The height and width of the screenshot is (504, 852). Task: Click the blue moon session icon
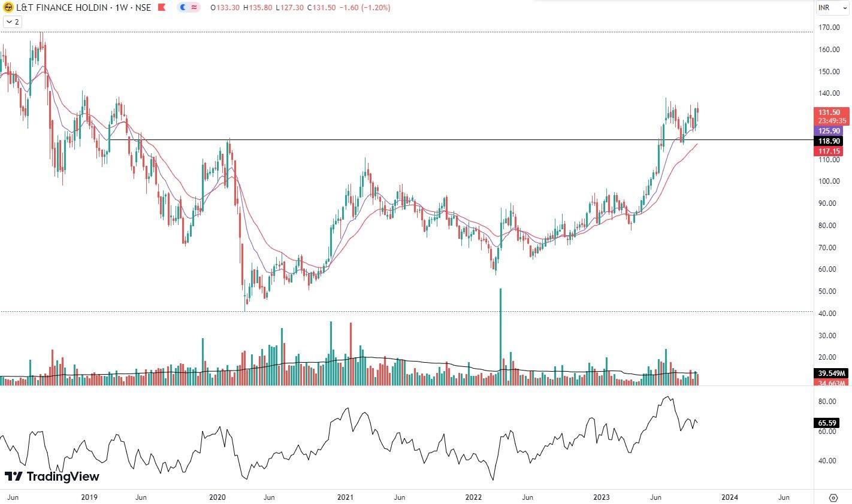click(x=183, y=8)
